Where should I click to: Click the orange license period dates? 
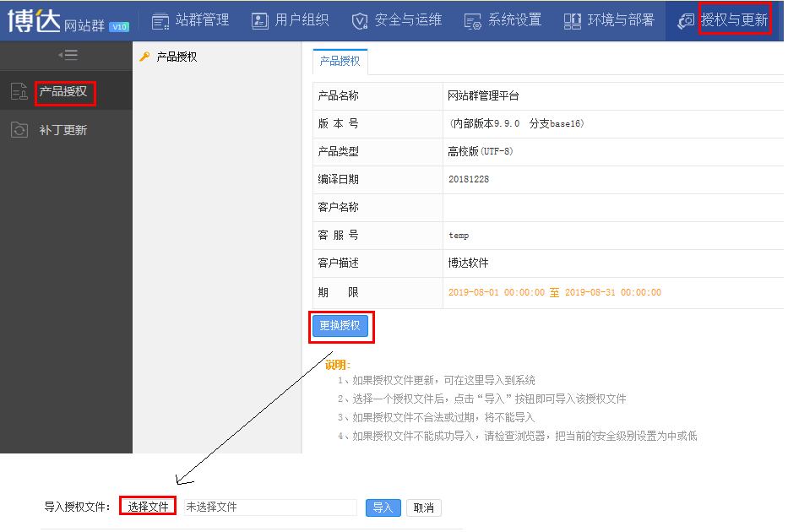point(554,292)
